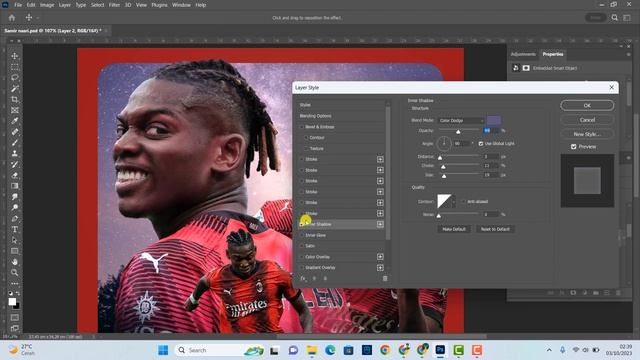Select the Dodge tool
The image size is (640, 360).
pyautogui.click(x=15, y=207)
